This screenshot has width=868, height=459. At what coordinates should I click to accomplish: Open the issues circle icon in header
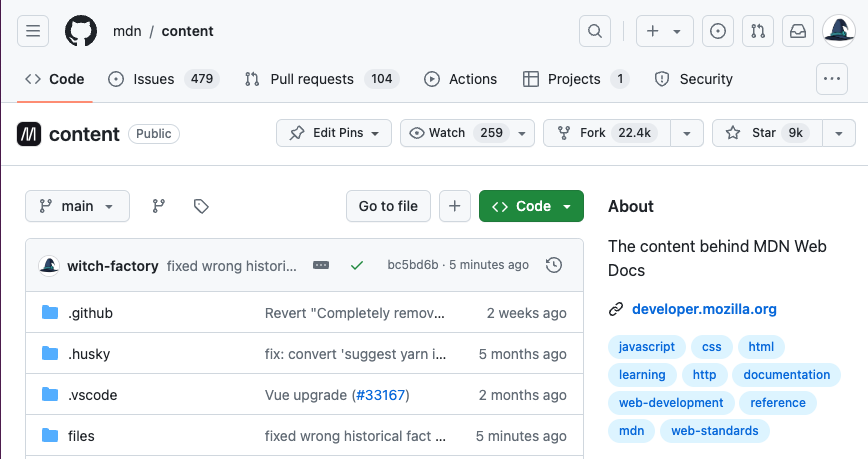[717, 31]
